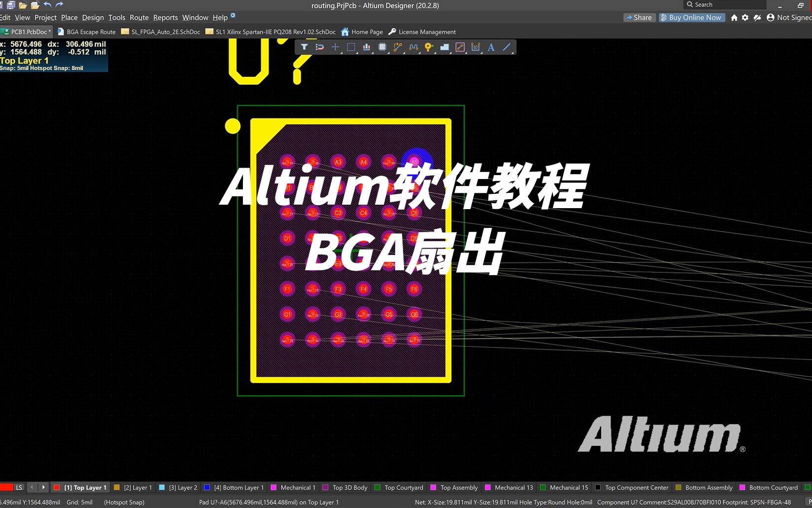Select the red current layer color box
Image resolution: width=812 pixels, height=508 pixels.
[6, 487]
